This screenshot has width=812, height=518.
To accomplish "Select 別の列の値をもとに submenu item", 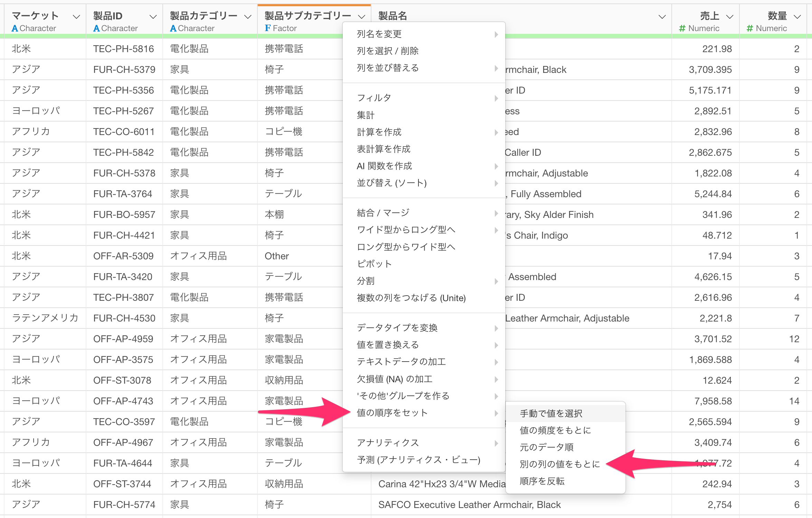I will coord(559,464).
